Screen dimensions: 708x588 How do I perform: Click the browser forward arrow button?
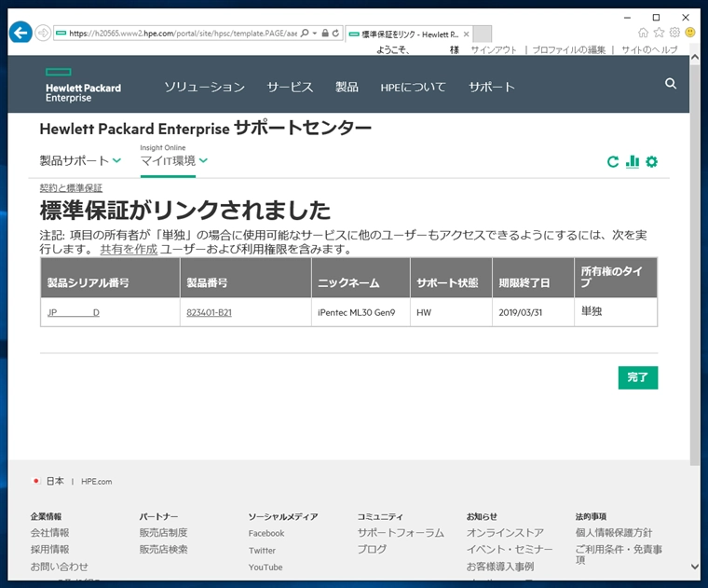point(43,33)
